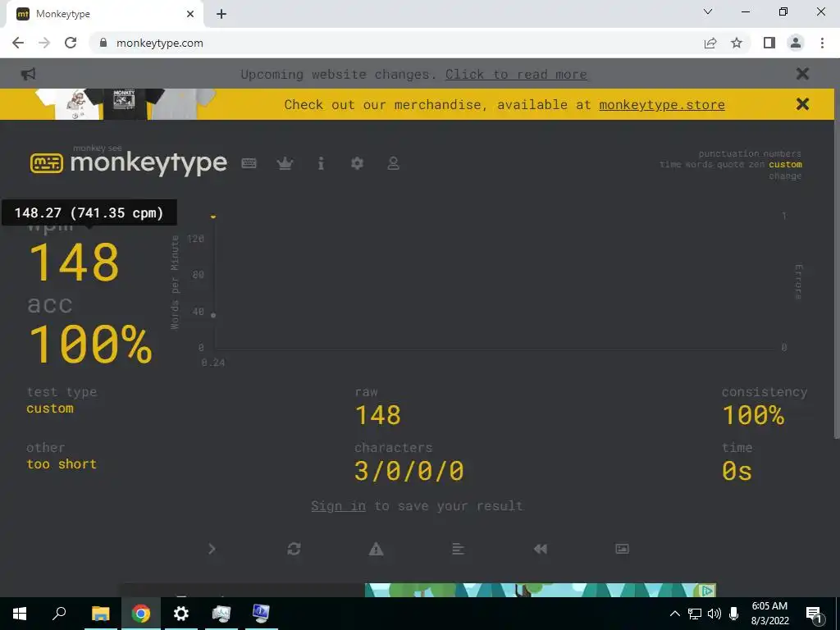840x630 pixels.
Task: Open Chrome tab search chevron
Action: 708,11
